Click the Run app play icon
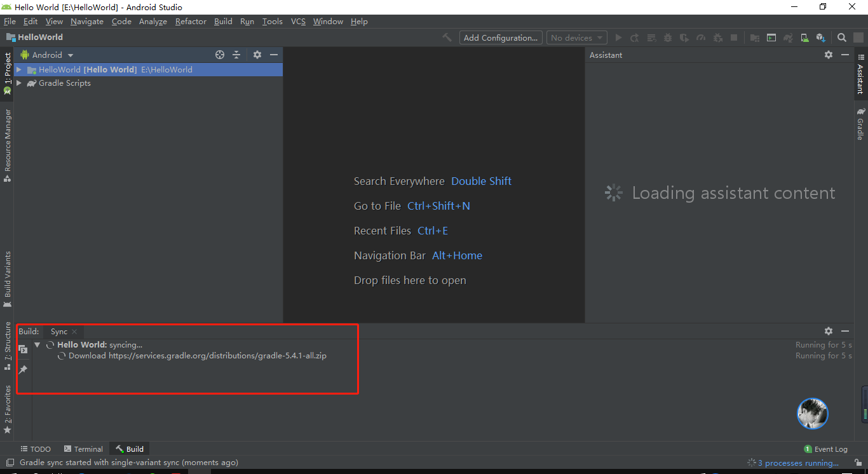 coord(618,37)
